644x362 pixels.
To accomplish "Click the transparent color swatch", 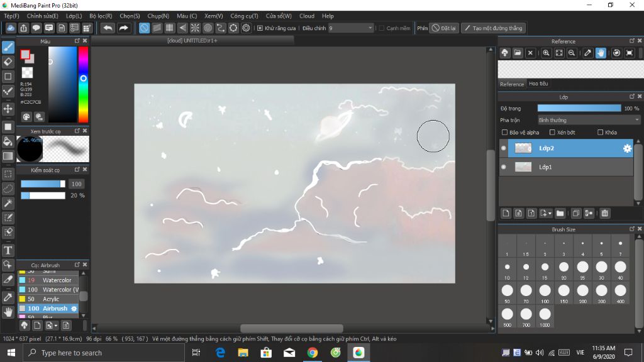I will [x=27, y=72].
